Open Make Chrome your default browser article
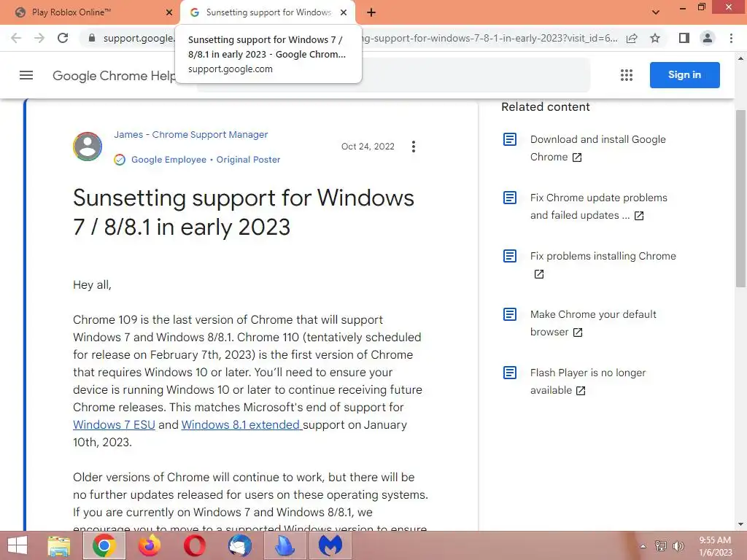Image resolution: width=747 pixels, height=560 pixels. point(593,323)
